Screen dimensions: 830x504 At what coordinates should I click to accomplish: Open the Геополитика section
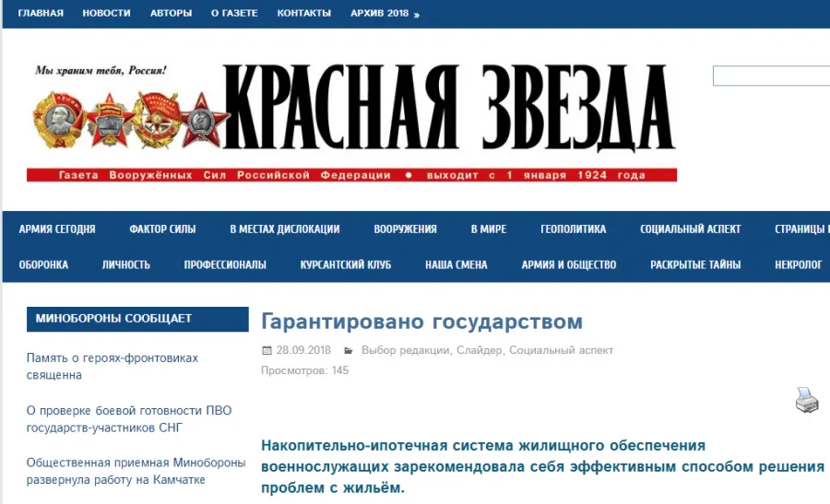(x=574, y=229)
